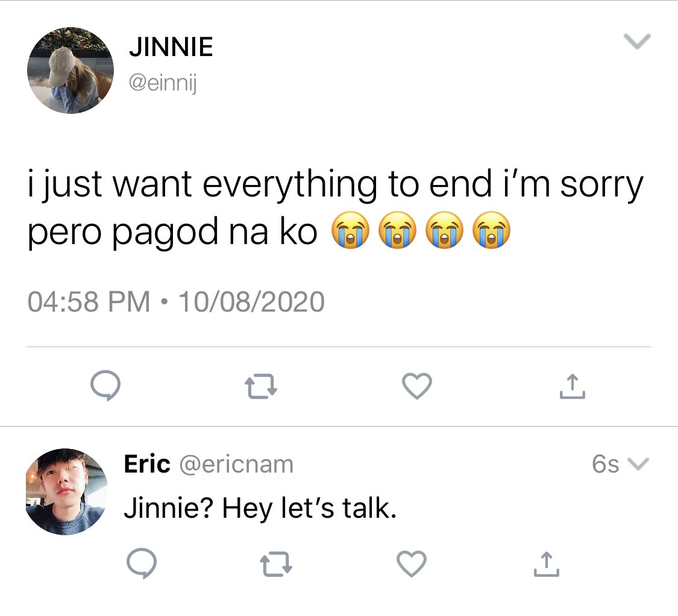
Task: Open the JINNIE display name profile
Action: point(171,47)
